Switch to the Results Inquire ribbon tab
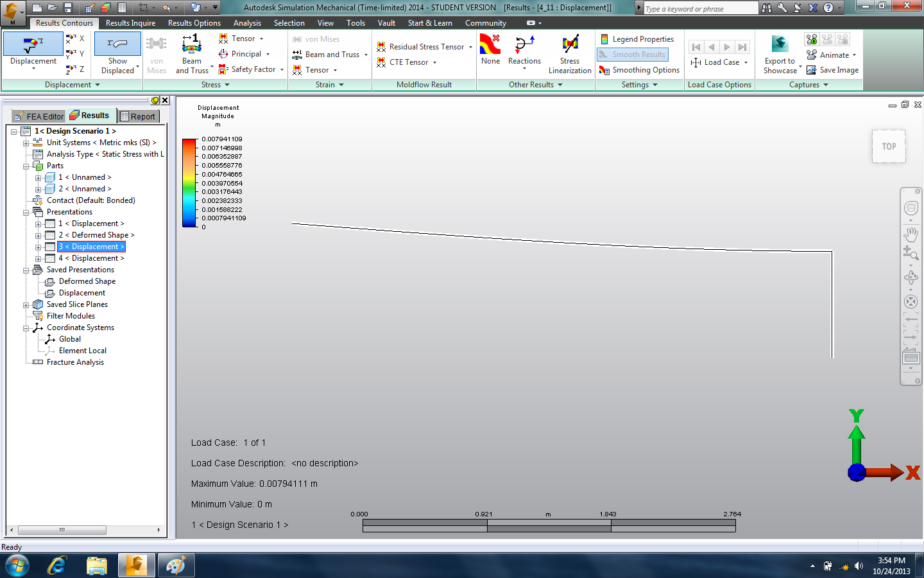The width and height of the screenshot is (924, 578). coord(130,23)
